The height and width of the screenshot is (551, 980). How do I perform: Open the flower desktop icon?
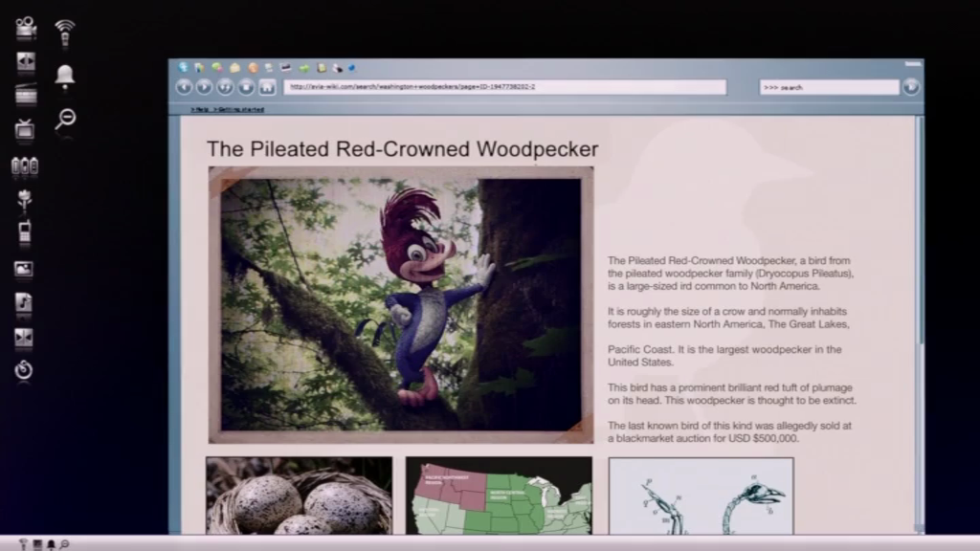coord(24,199)
